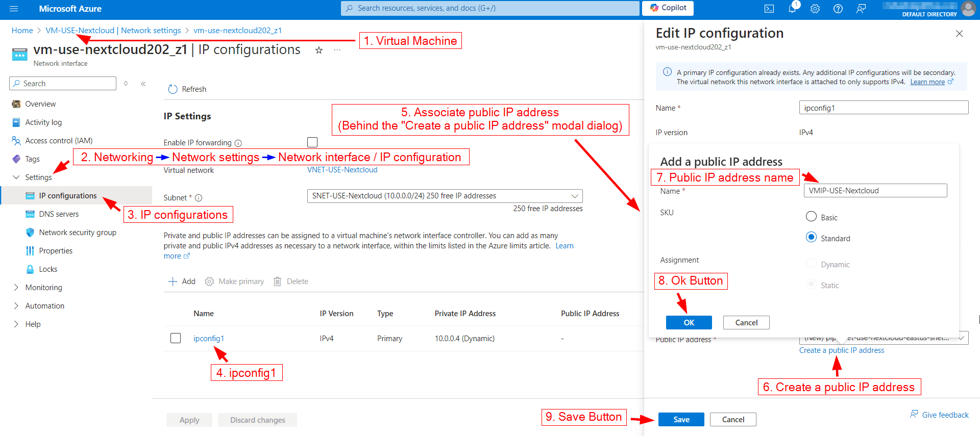The height and width of the screenshot is (436, 980).
Task: Click the ipconfig1 Name input field
Action: pyautogui.click(x=884, y=108)
